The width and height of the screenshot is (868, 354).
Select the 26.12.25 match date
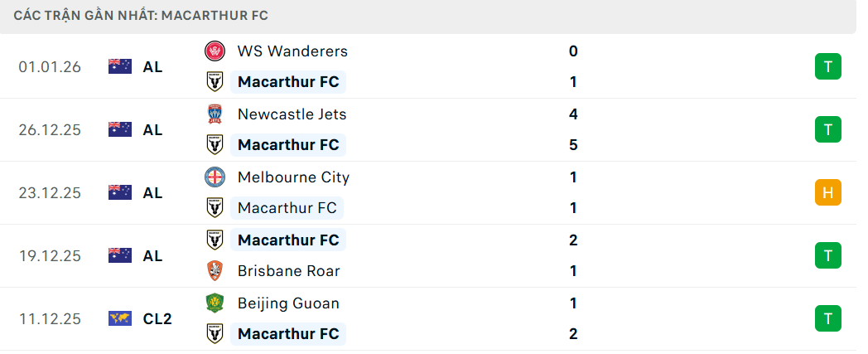[x=50, y=130]
